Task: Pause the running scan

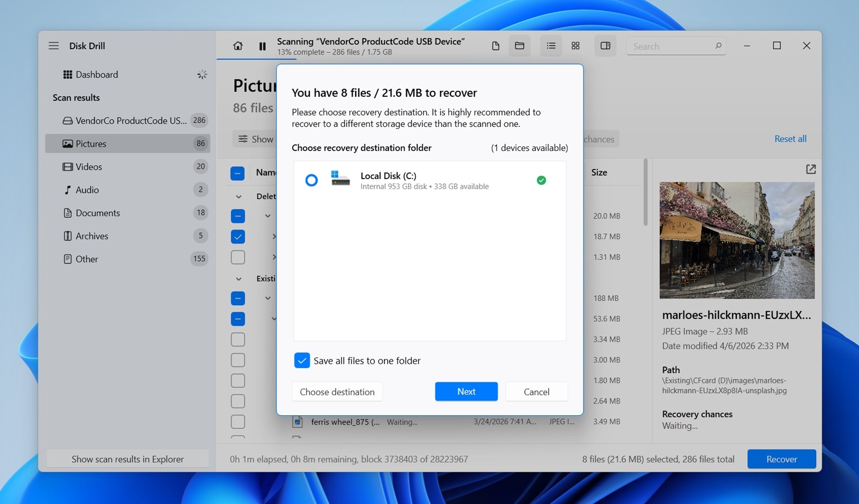Action: click(x=262, y=46)
